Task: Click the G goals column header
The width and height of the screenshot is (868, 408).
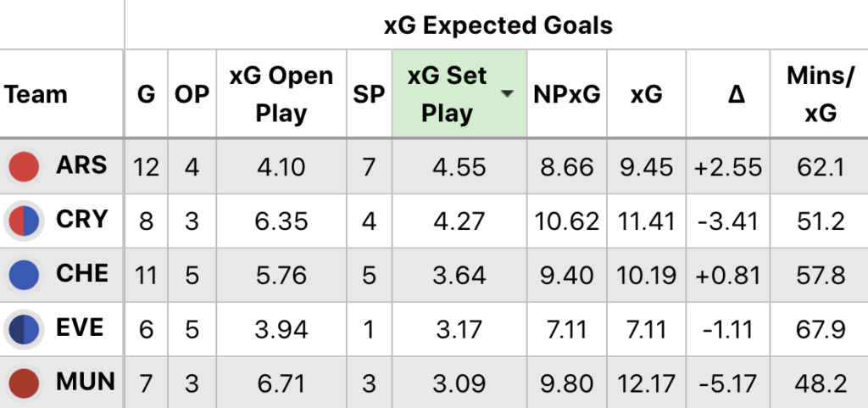Action: coord(146,94)
